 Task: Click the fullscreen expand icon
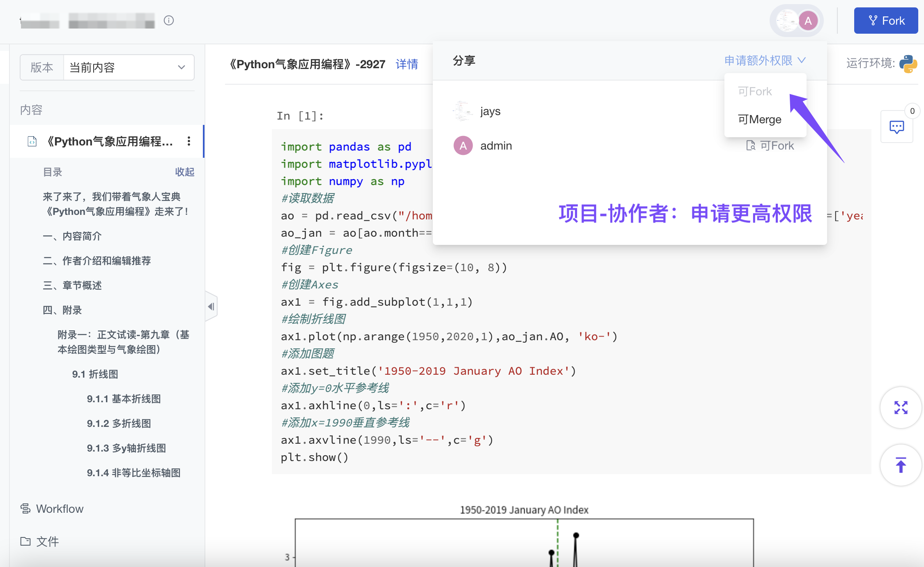pyautogui.click(x=901, y=408)
